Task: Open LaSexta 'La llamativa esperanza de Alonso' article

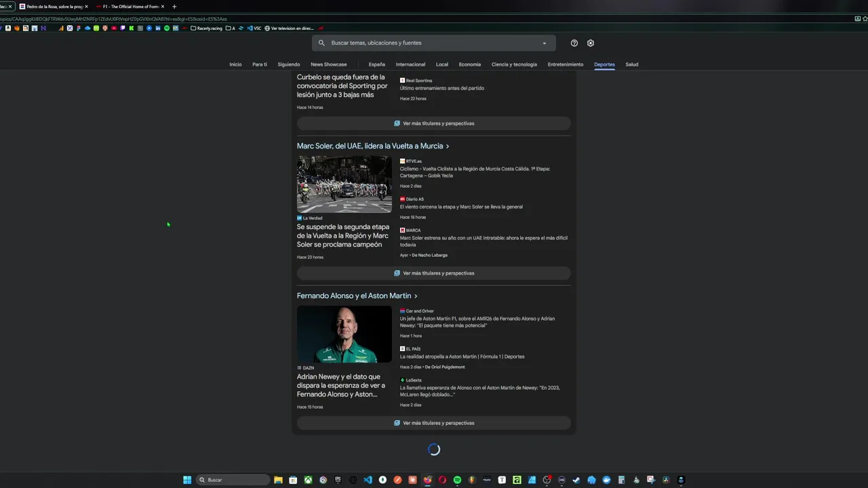Action: click(479, 391)
